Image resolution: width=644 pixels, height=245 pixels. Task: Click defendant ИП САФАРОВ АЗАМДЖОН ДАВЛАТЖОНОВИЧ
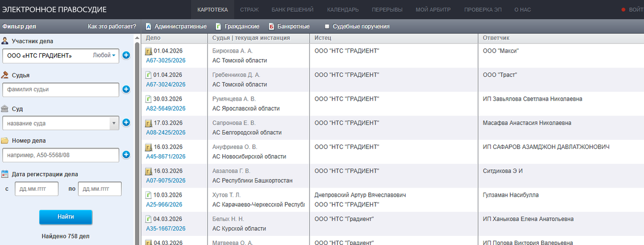pos(546,147)
